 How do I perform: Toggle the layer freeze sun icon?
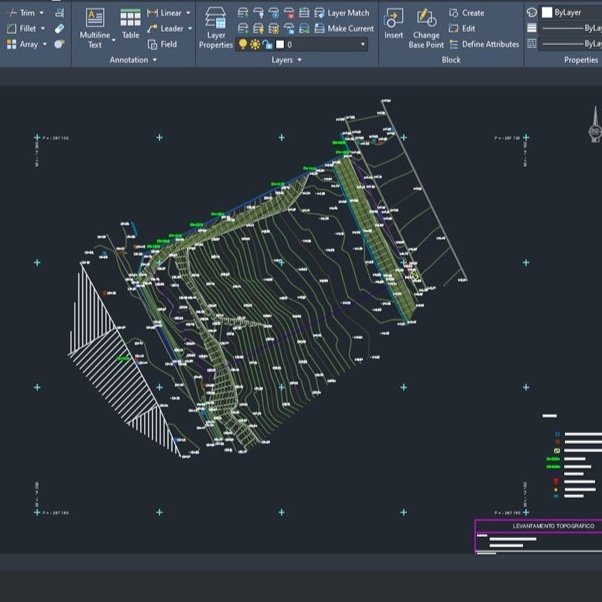coord(253,45)
